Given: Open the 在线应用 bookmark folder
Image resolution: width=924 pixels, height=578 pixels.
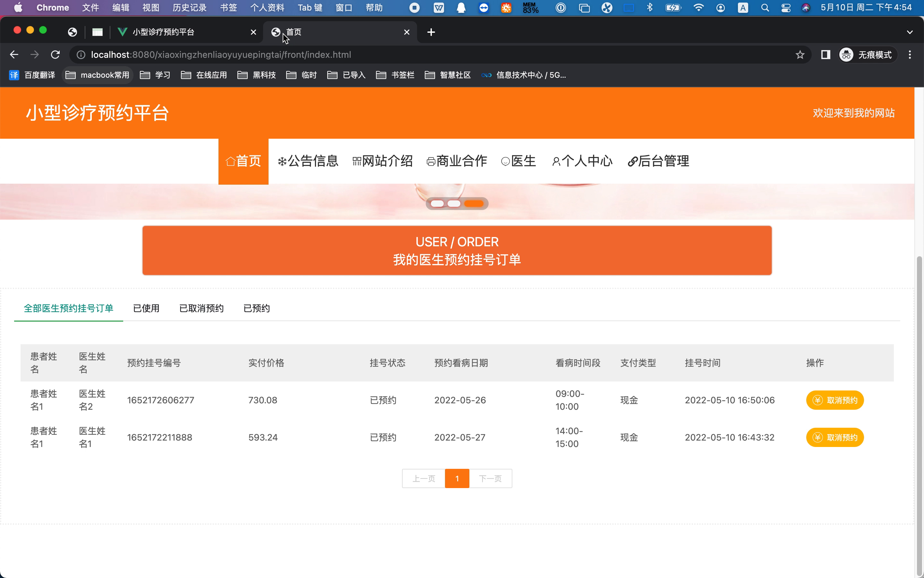Looking at the screenshot, I should tap(204, 75).
